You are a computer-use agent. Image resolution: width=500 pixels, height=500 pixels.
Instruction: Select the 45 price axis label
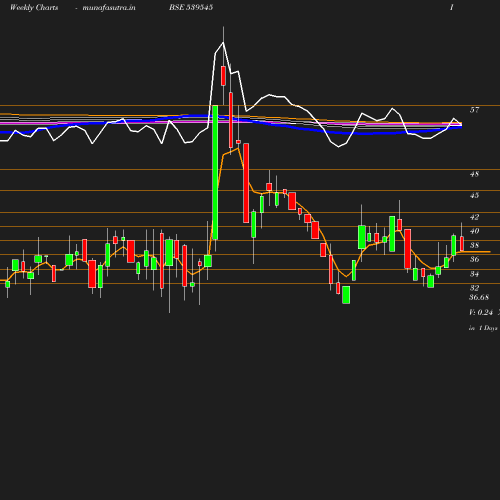[474, 195]
